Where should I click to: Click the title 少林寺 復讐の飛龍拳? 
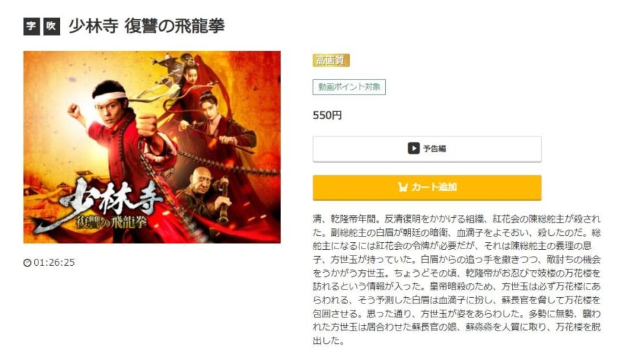click(147, 26)
